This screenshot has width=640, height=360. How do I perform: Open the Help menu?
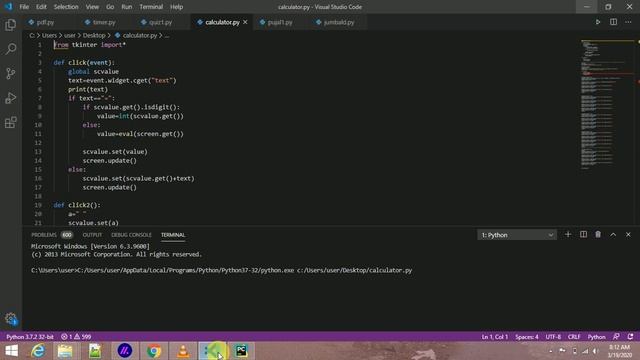[x=176, y=7]
